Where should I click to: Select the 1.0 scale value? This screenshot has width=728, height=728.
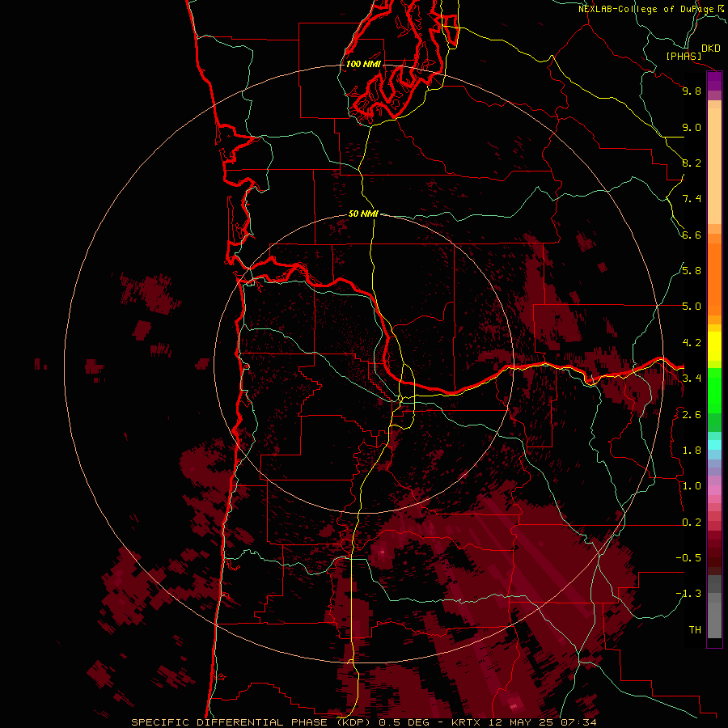[x=692, y=486]
